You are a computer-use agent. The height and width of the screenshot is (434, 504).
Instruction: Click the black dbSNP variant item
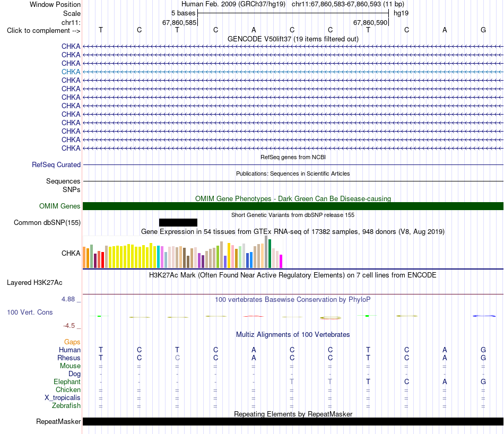tap(178, 222)
